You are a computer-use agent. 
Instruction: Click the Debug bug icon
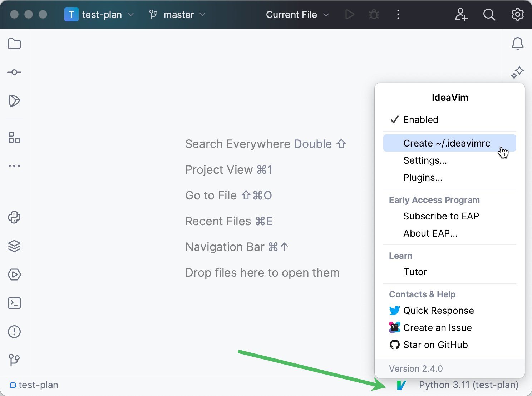pos(374,14)
